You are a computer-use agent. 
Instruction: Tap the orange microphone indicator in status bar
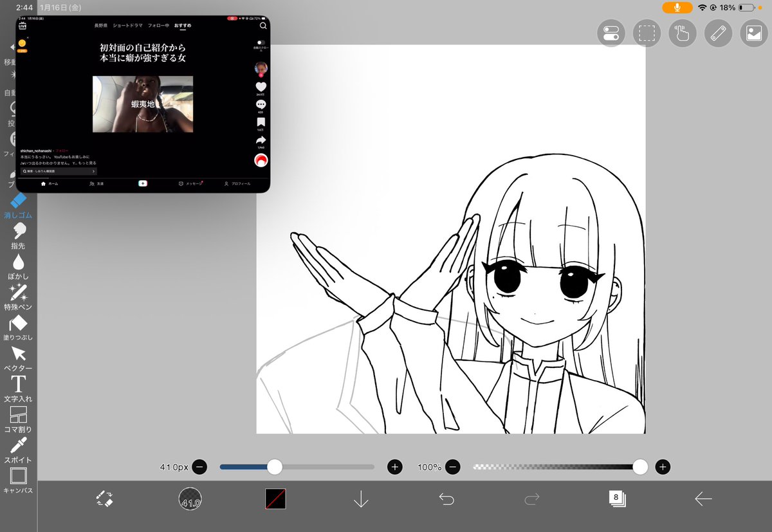[677, 7]
